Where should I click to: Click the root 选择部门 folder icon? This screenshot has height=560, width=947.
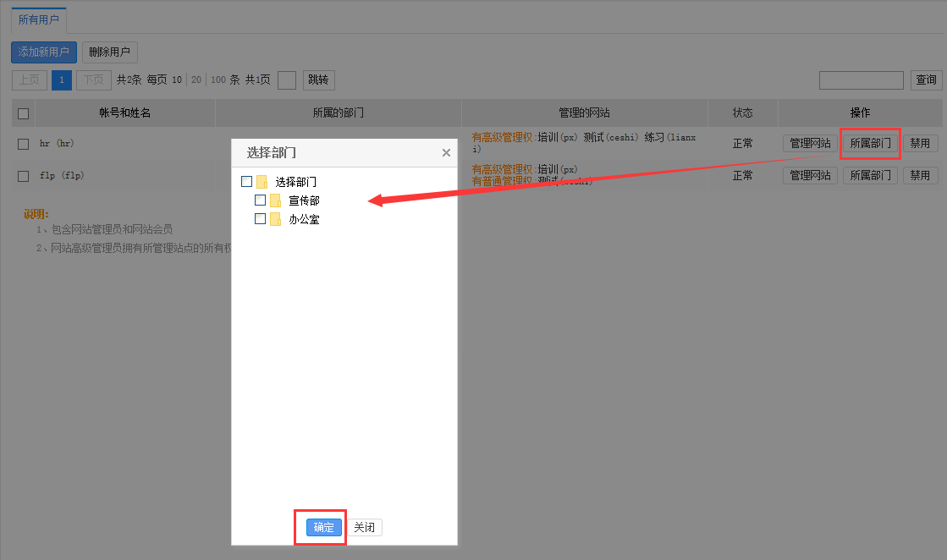click(262, 182)
